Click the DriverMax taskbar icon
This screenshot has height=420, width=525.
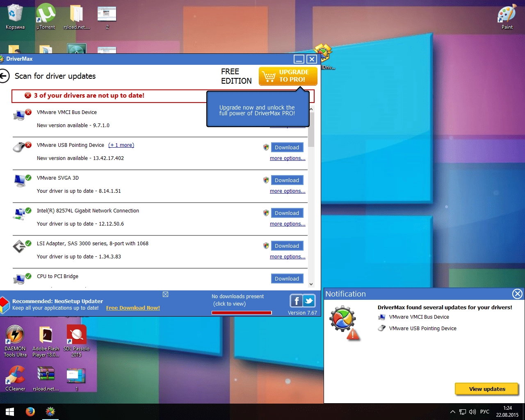(x=50, y=412)
